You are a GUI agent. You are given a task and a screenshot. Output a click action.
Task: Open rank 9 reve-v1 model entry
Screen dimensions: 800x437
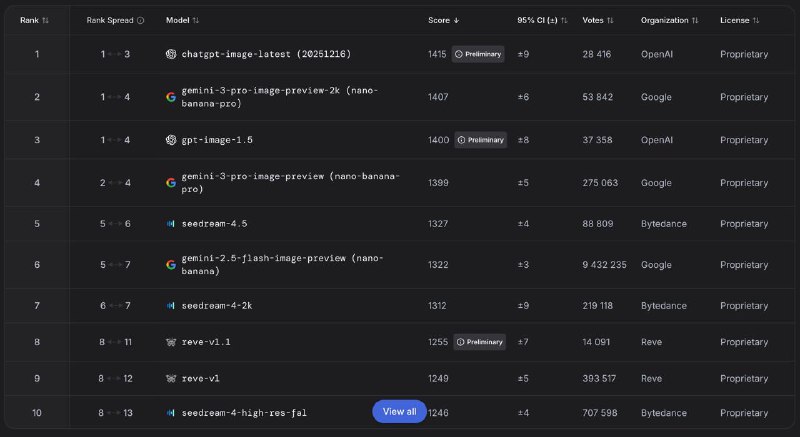[201, 378]
